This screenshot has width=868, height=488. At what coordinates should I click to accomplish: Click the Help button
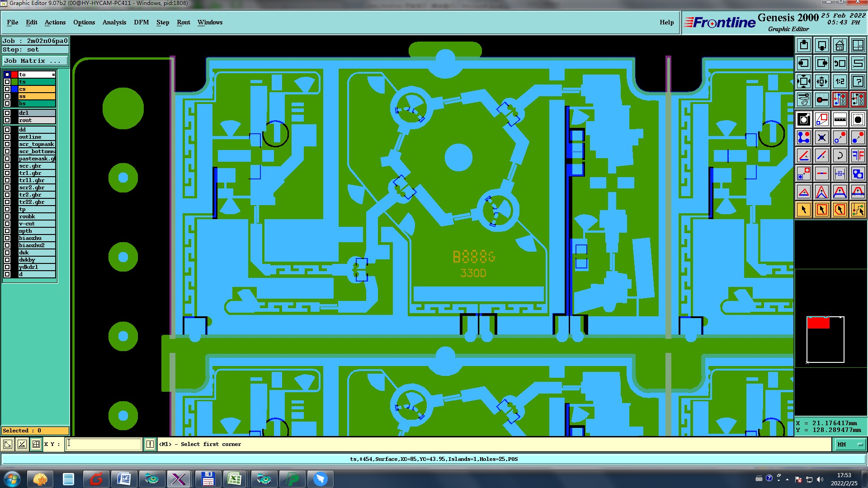point(666,23)
